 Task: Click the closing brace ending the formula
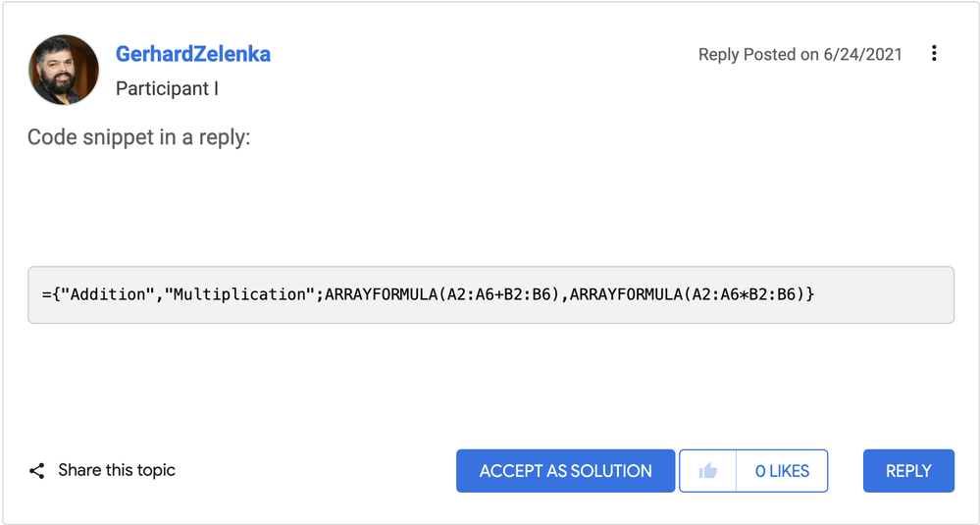click(x=810, y=294)
